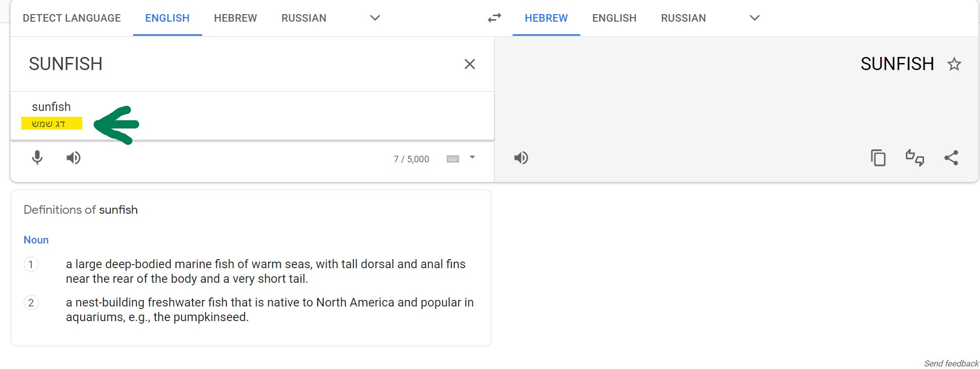Expand keyboard input options arrow
Image resolution: width=980 pixels, height=369 pixels.
click(472, 157)
